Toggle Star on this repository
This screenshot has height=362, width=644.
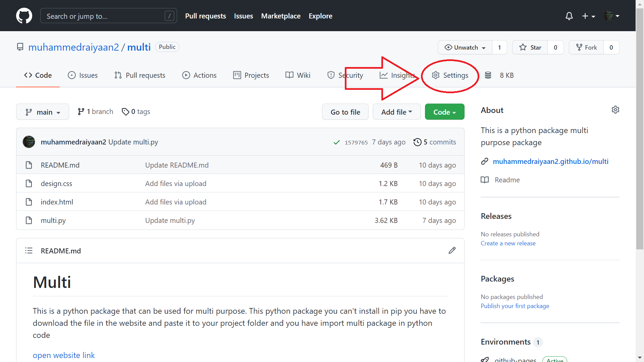pyautogui.click(x=530, y=47)
